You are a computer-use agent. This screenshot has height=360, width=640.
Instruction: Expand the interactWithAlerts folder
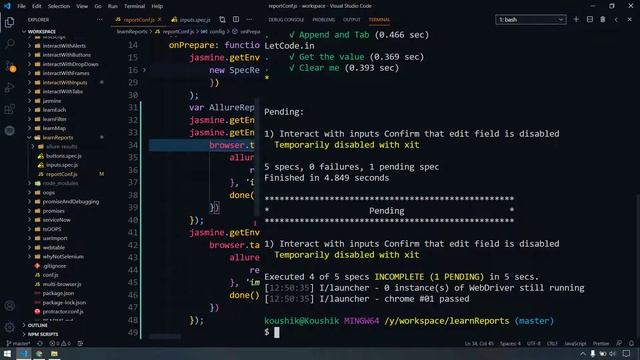64,46
